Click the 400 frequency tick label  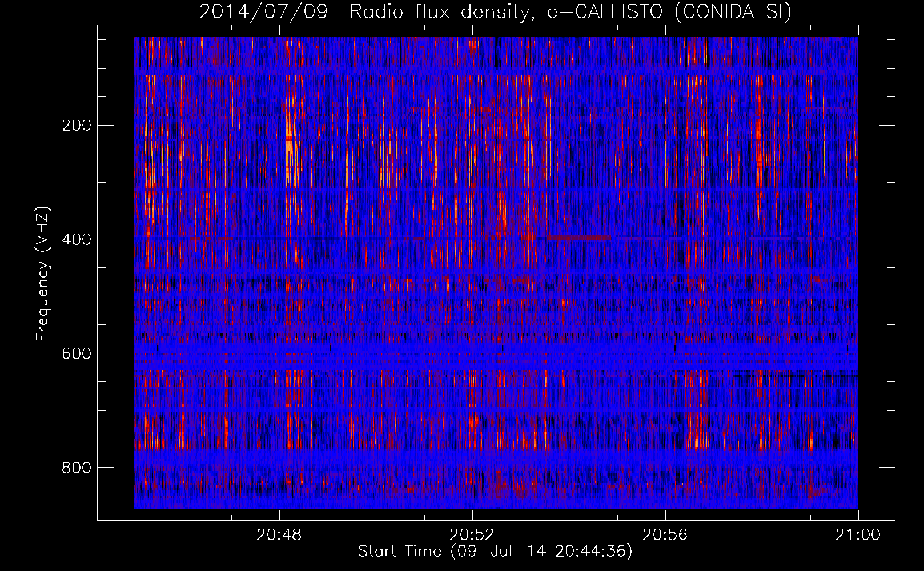pos(77,239)
